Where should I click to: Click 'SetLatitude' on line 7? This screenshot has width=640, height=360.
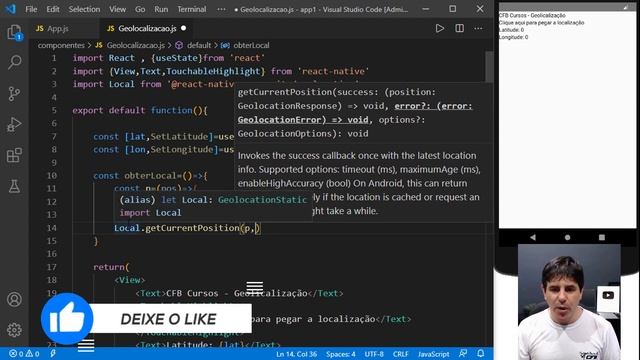[x=179, y=136]
